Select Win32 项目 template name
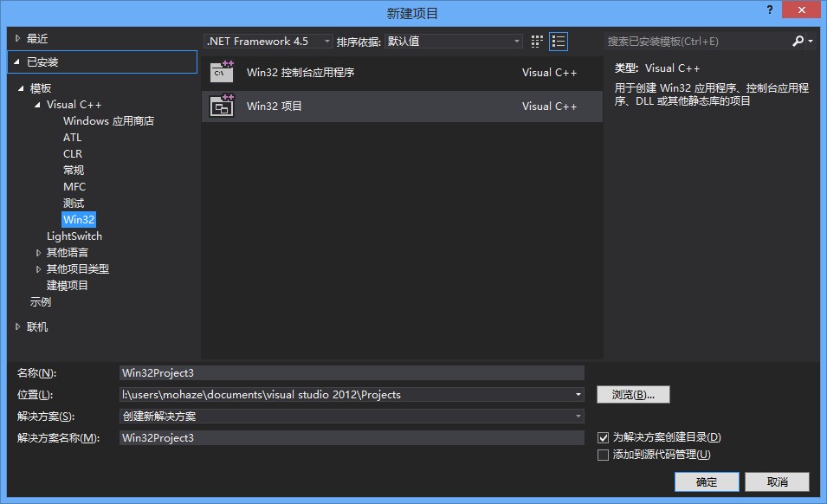Viewport: 827px width, 504px height. pyautogui.click(x=275, y=106)
